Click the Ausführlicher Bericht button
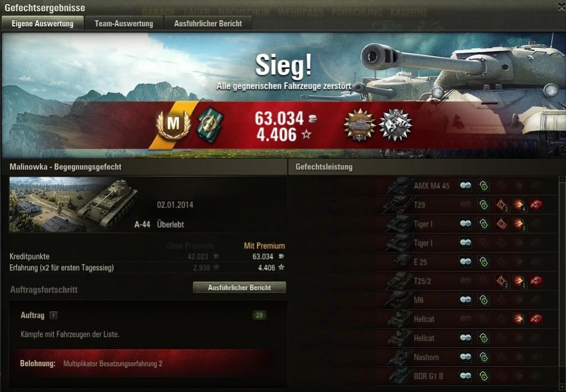Viewport: 566px width, 392px height. [239, 288]
